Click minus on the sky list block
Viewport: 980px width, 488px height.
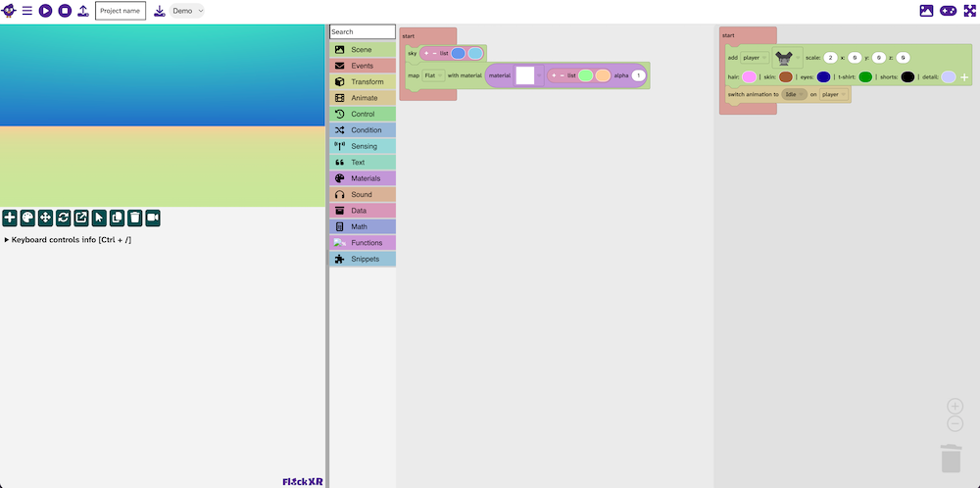pos(434,54)
